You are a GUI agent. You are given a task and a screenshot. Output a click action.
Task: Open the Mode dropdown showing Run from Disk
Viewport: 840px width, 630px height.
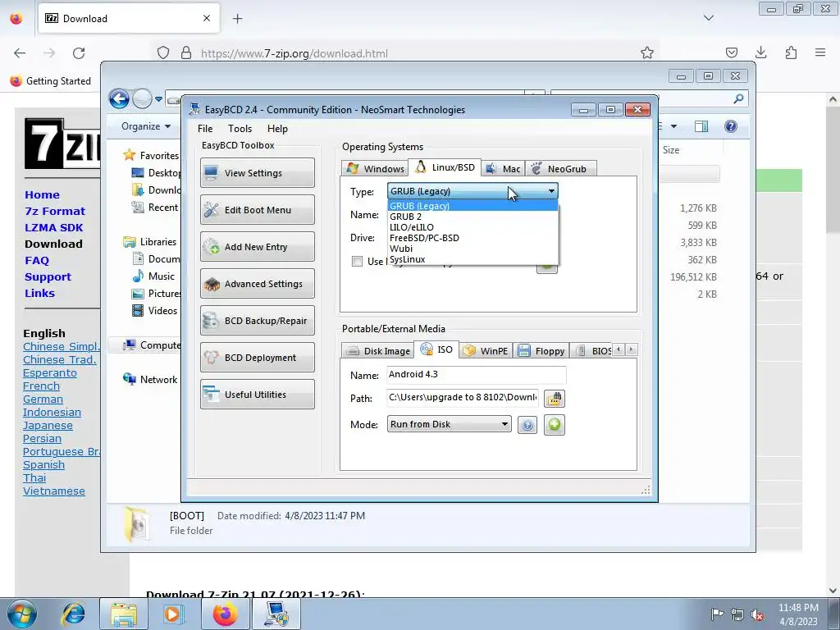coord(449,424)
